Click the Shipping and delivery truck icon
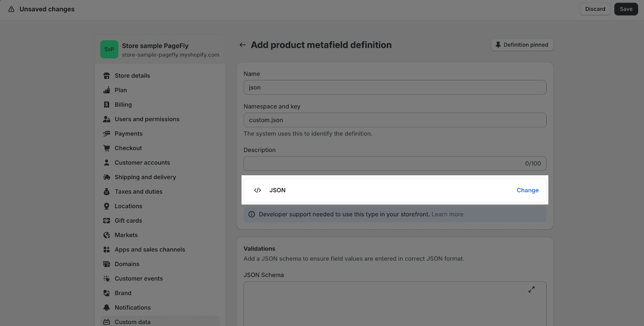The image size is (644, 326). 107,177
